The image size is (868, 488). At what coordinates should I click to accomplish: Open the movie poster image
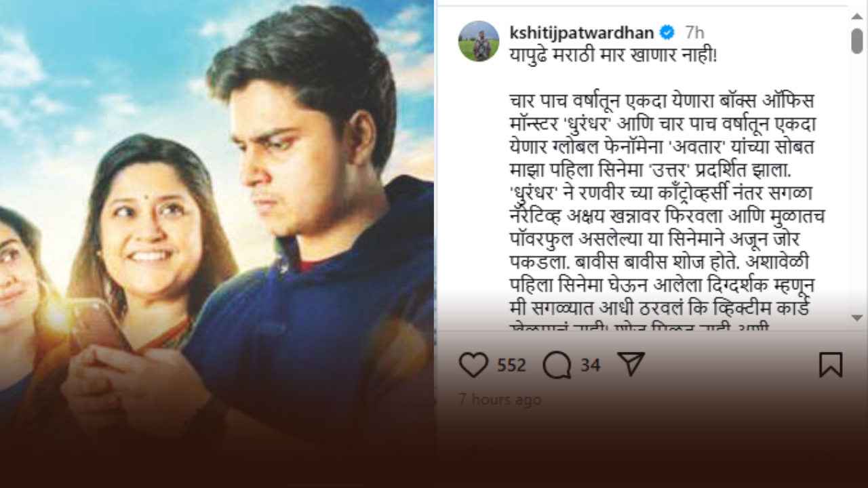pos(217,244)
